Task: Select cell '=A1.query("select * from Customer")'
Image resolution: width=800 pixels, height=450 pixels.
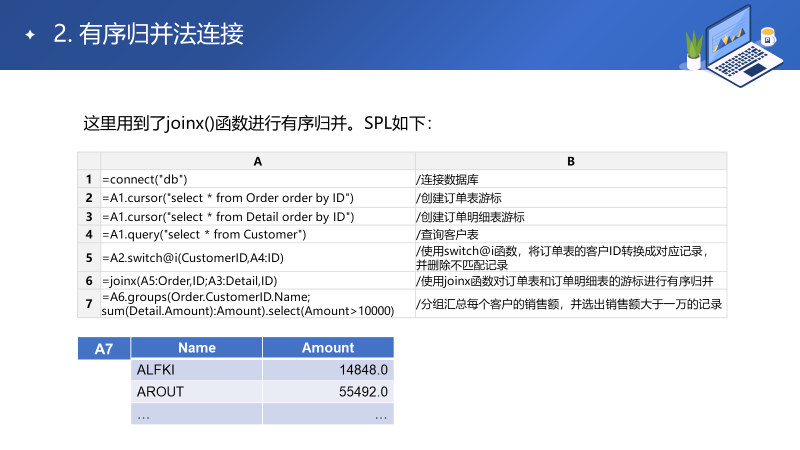Action: [x=258, y=234]
